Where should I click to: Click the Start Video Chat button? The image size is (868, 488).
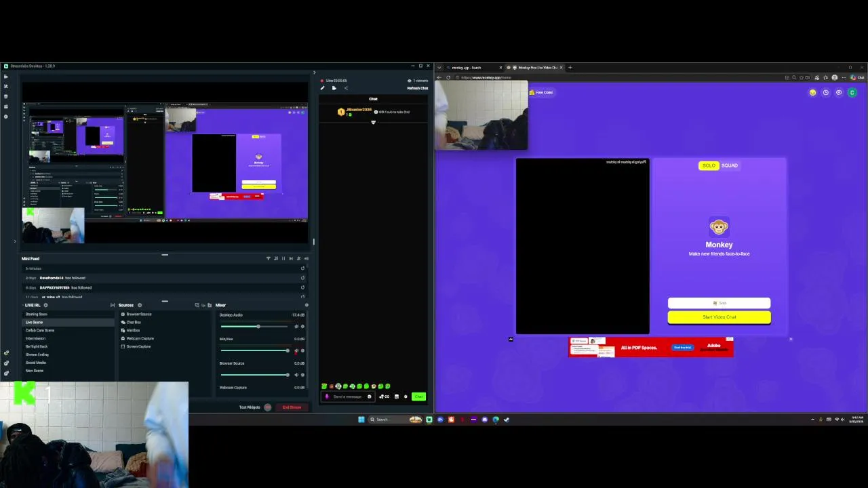(x=719, y=317)
